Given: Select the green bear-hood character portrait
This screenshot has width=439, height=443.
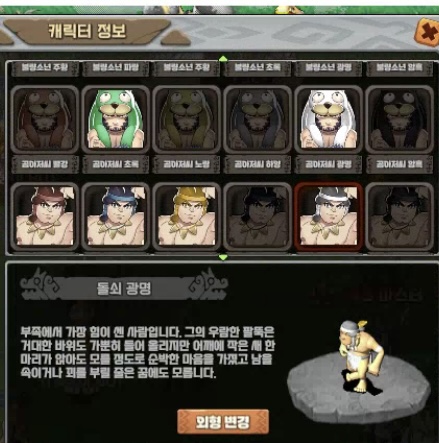Looking at the screenshot, I should (x=115, y=119).
